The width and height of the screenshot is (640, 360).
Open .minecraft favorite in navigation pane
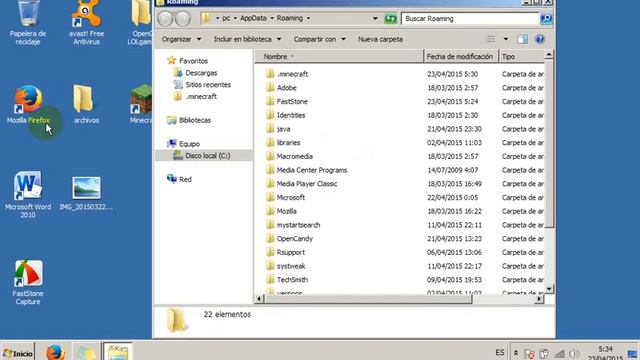pos(195,97)
